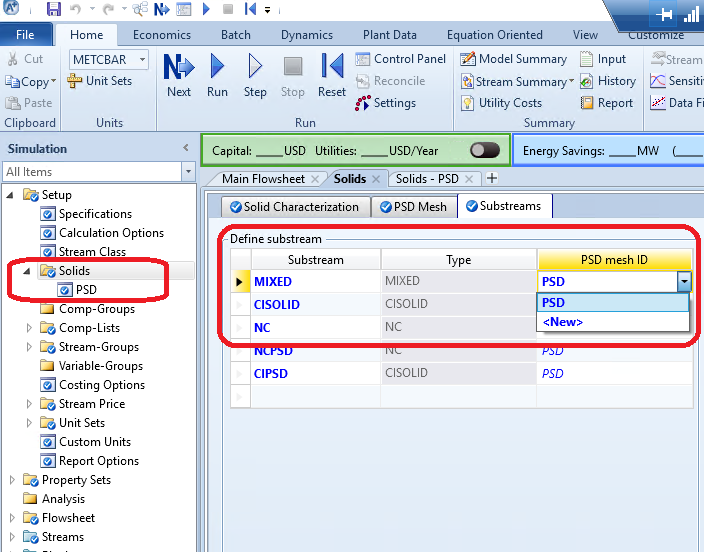
Task: Expand the Stream Price folder
Action: [29, 404]
